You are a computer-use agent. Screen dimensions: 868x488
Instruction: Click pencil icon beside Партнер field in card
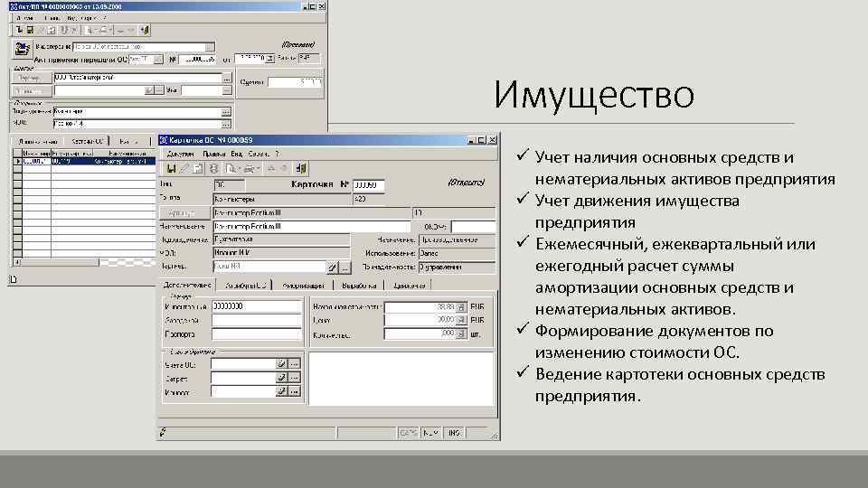pyautogui.click(x=332, y=267)
